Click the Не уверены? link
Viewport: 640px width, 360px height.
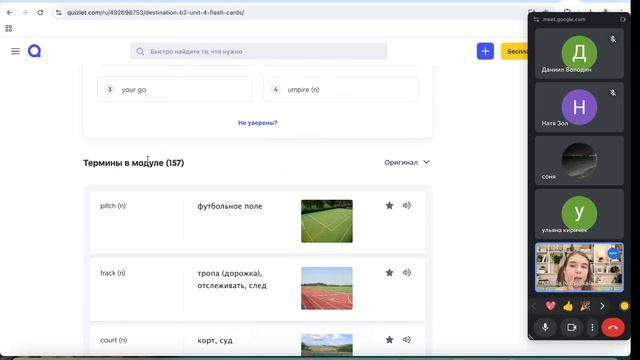coord(258,123)
